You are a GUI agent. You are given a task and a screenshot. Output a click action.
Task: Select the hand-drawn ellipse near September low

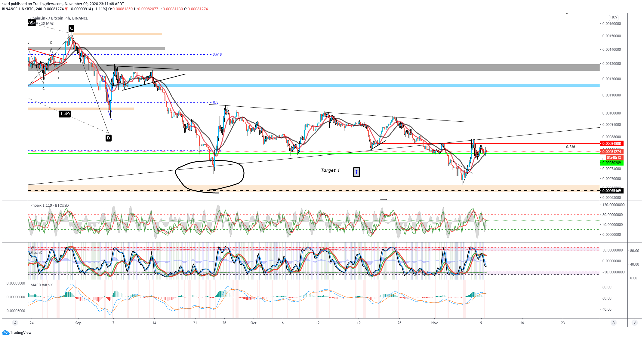click(x=210, y=176)
